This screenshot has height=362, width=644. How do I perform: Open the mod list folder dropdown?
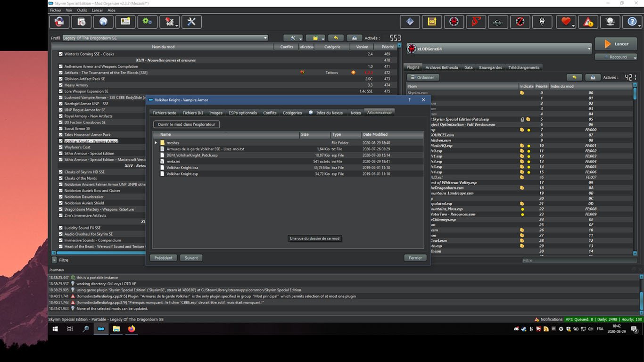click(315, 38)
